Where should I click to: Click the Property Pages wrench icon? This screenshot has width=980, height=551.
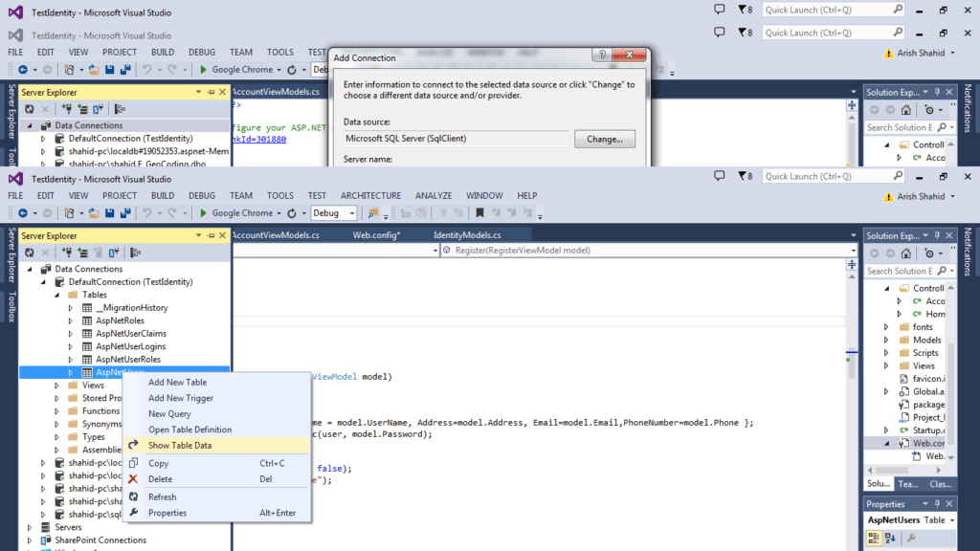coord(912,538)
